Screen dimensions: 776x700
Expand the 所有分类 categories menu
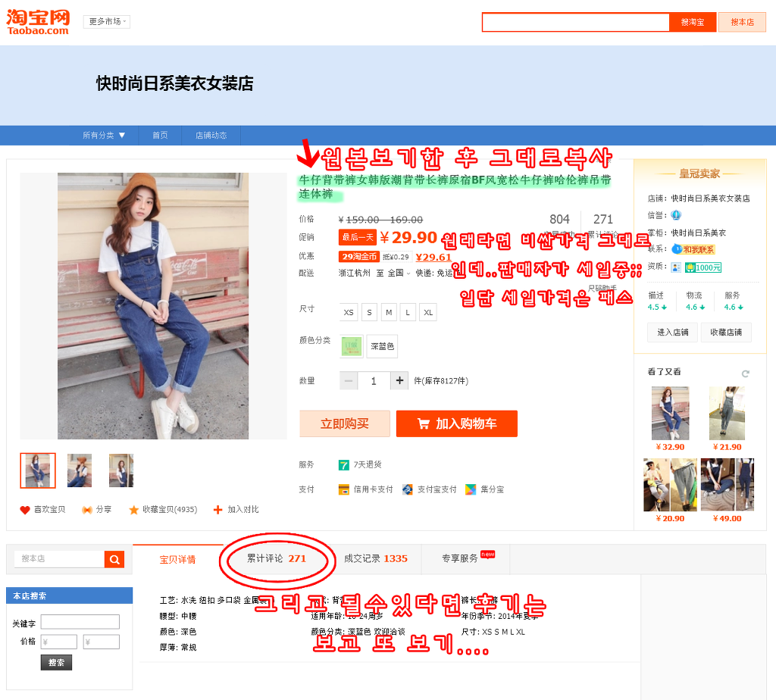pos(103,135)
